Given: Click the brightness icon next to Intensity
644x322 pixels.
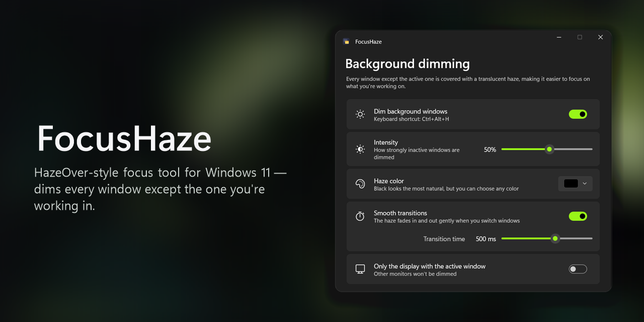Looking at the screenshot, I should [360, 149].
